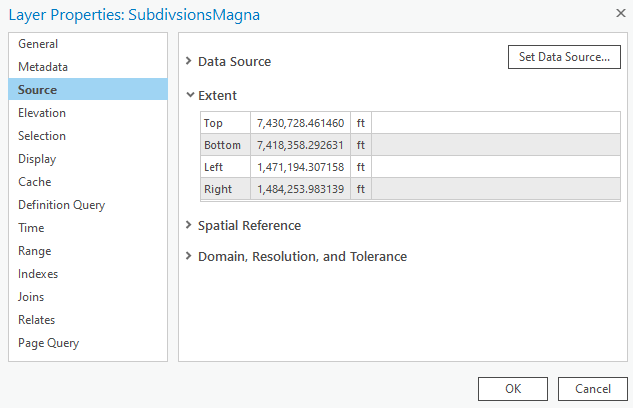Select the Elevation tab
The image size is (633, 408).
coord(41,113)
